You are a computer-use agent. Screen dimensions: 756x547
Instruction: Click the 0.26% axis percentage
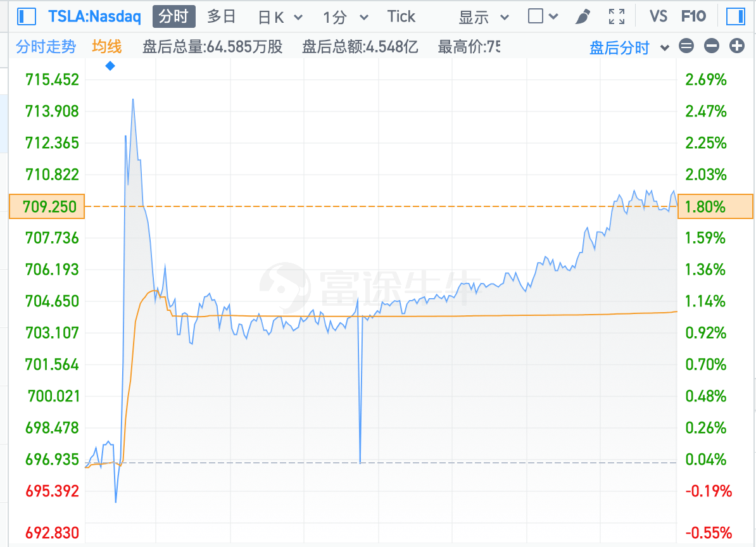706,427
